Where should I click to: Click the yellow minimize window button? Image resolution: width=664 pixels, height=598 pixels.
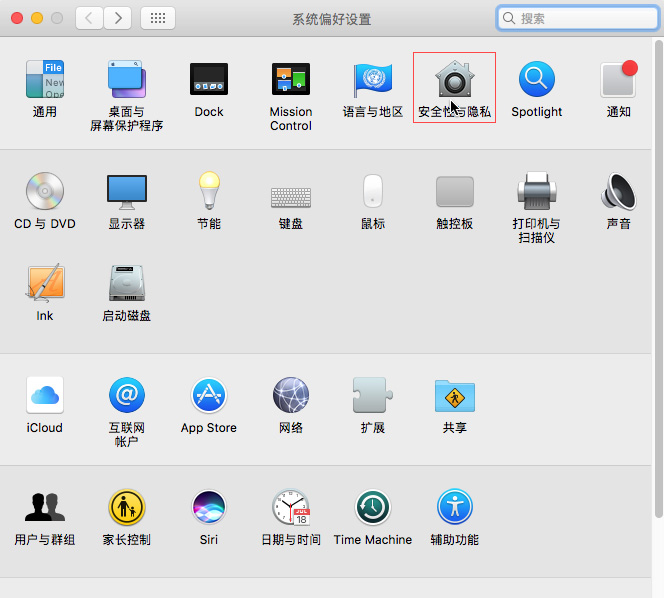[x=37, y=18]
